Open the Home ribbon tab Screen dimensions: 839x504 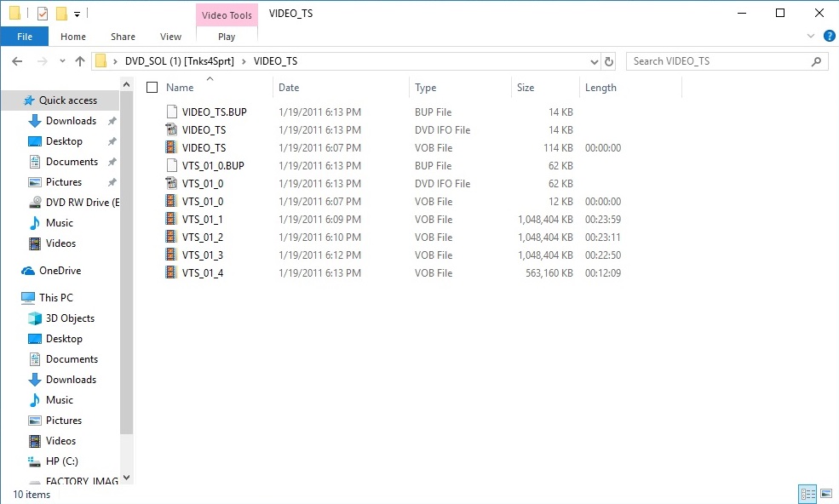[73, 37]
